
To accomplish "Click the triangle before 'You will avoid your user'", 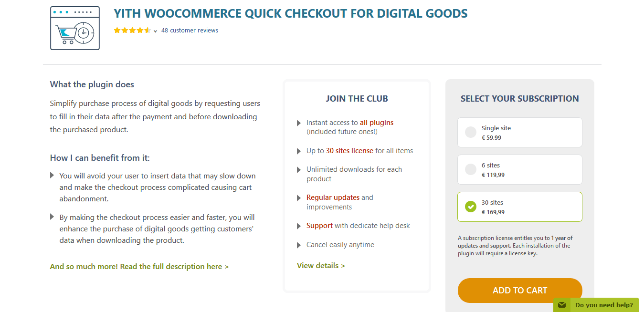I will tap(52, 176).
